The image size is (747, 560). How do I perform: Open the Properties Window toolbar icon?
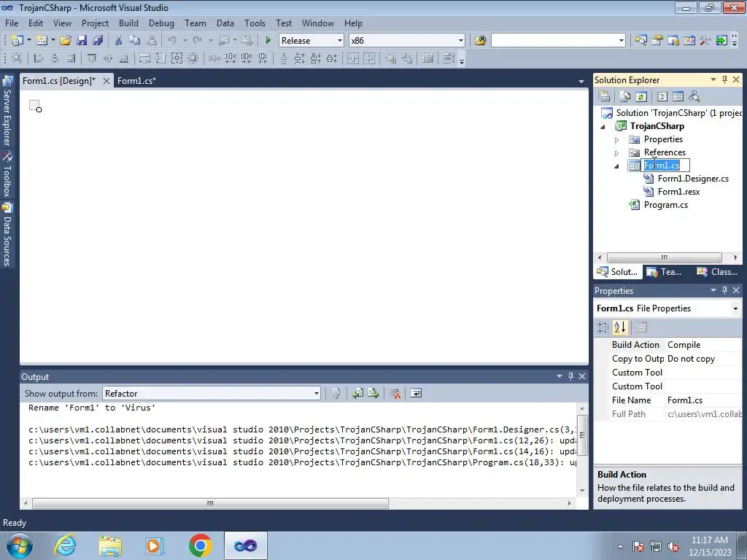tap(657, 41)
